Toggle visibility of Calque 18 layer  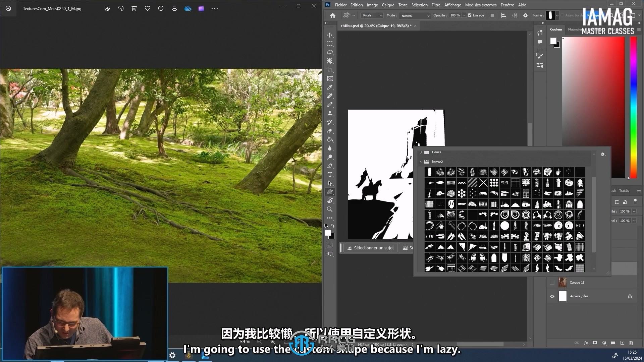point(552,283)
